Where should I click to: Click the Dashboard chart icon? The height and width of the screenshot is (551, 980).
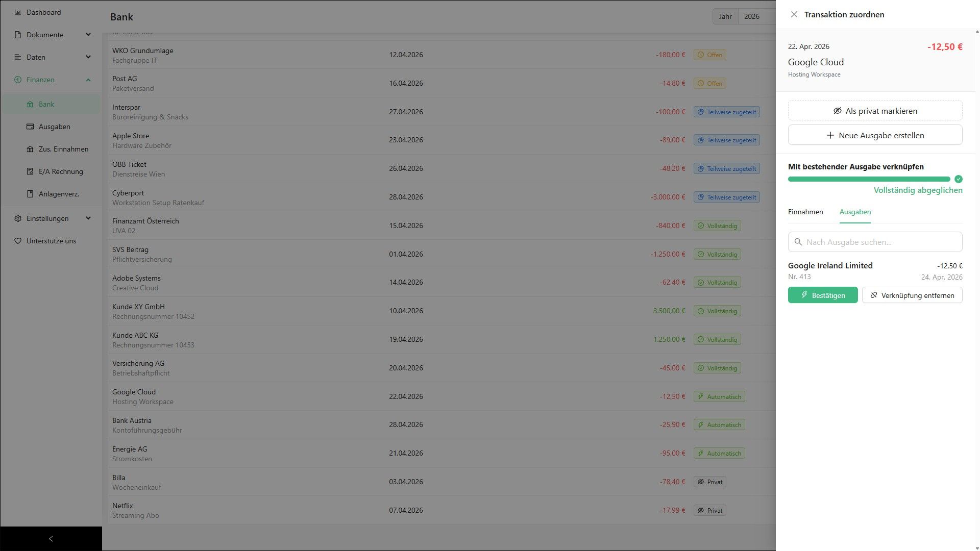click(18, 12)
